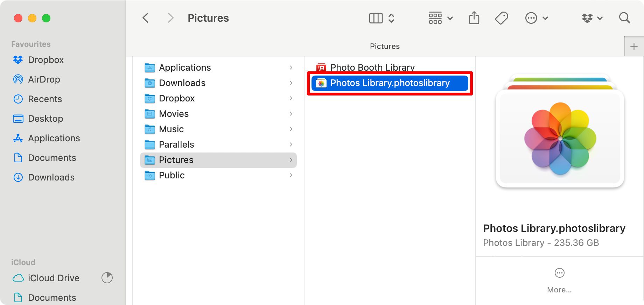Select the Pictures tab

[385, 47]
